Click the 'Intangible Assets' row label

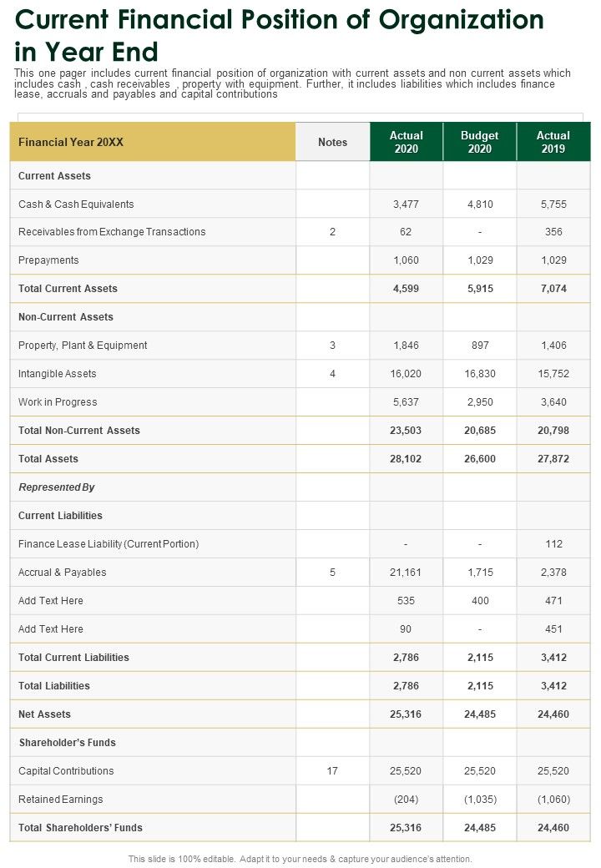(x=57, y=374)
